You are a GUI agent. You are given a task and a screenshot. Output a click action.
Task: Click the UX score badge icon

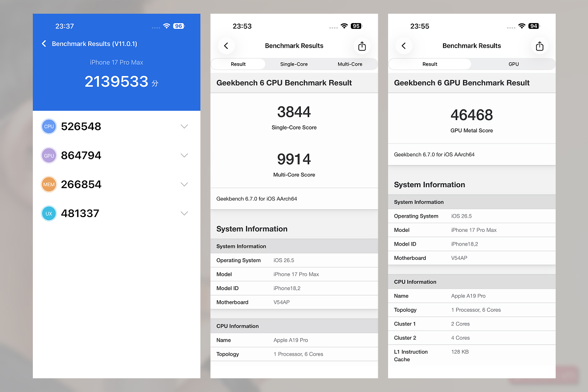click(49, 213)
